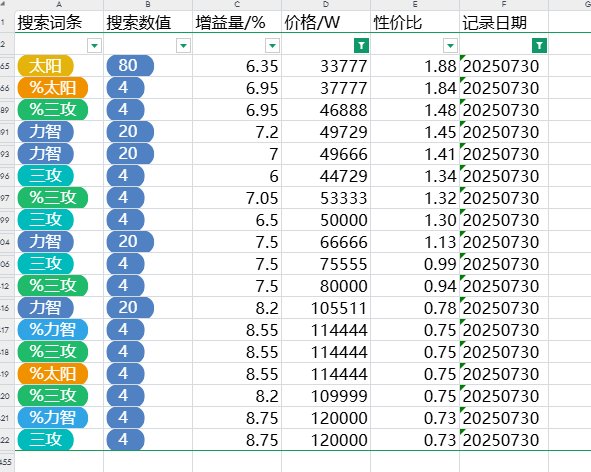Click the 性价比 cell 1.84

[415, 88]
